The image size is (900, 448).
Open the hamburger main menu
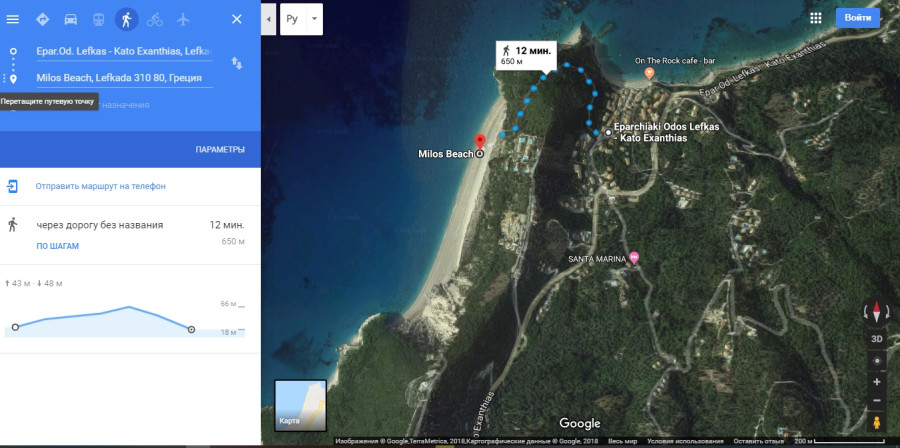click(x=12, y=20)
